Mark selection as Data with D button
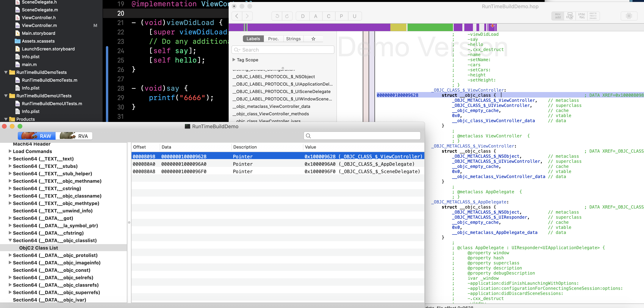Image resolution: width=644 pixels, height=308 pixels. click(x=303, y=16)
